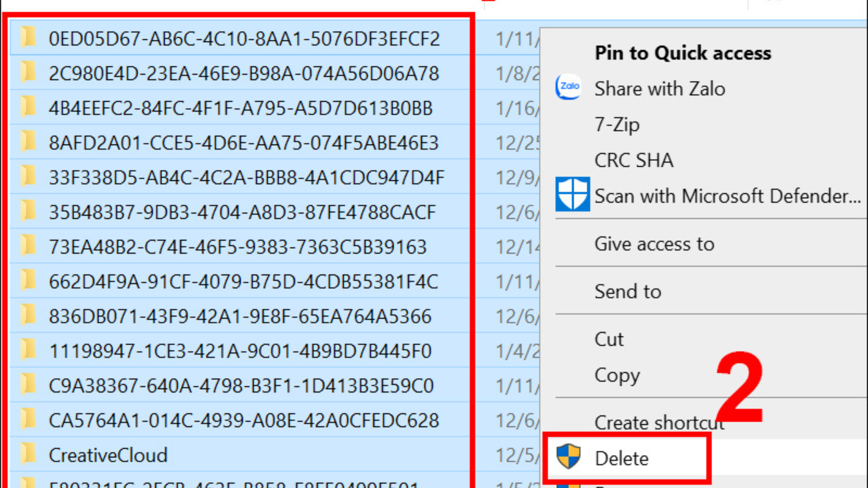Click the Zalo icon in context menu
868x488 pixels.
pyautogui.click(x=568, y=87)
